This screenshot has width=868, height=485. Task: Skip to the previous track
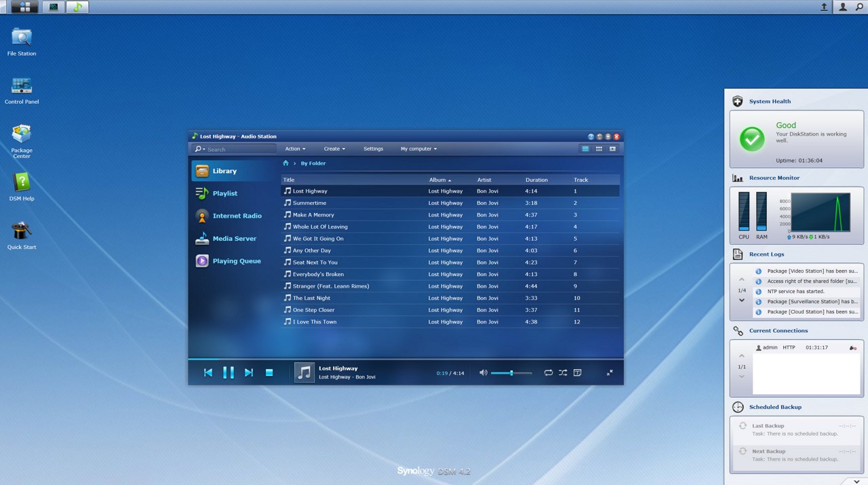pos(208,372)
